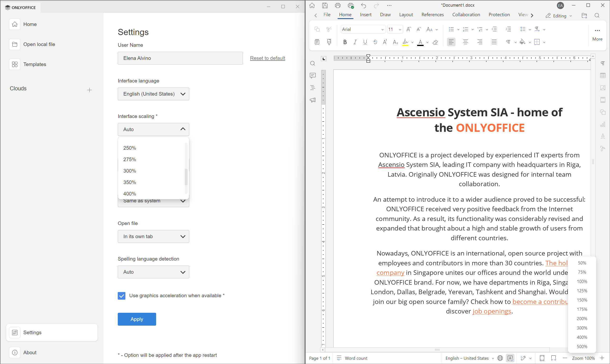The width and height of the screenshot is (610, 364).
Task: Open the highlight color picker
Action: 412,42
